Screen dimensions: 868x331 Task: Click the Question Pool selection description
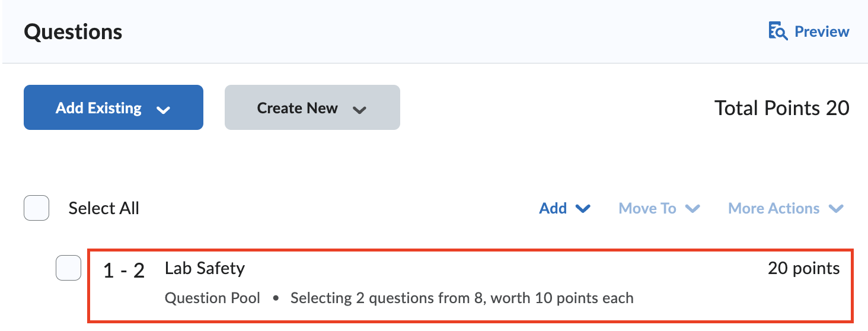pyautogui.click(x=399, y=298)
